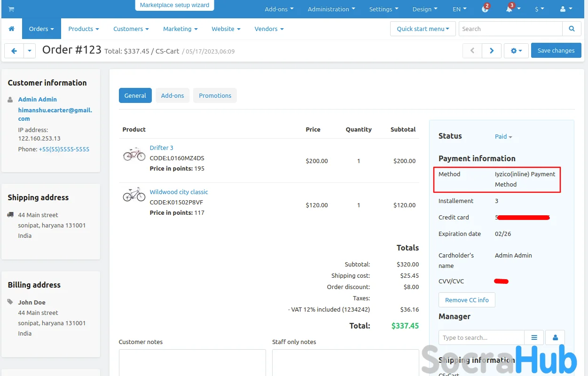Click the manager user icon button
Viewport: 588px width, 376px height.
pos(555,337)
